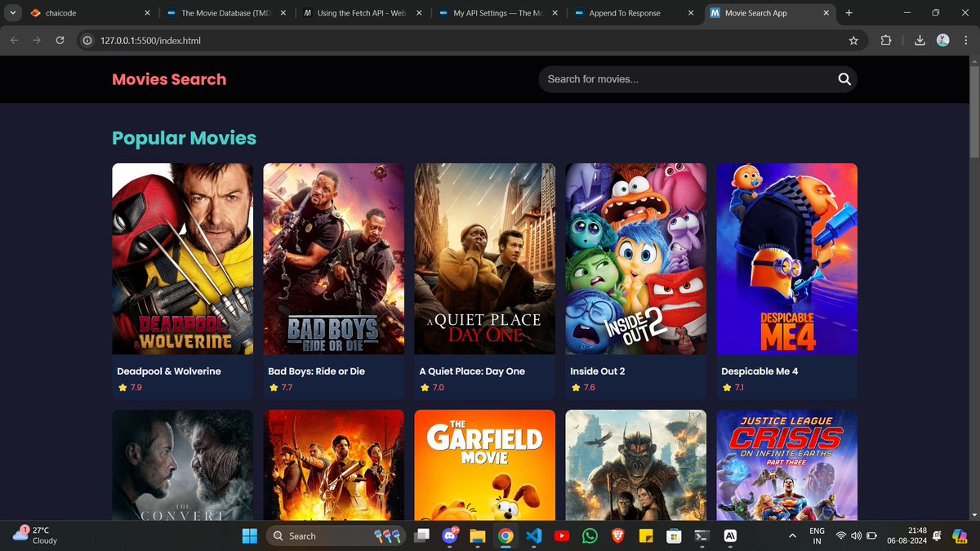Open the Despicable Me 4 poster
980x551 pixels.
coord(787,259)
